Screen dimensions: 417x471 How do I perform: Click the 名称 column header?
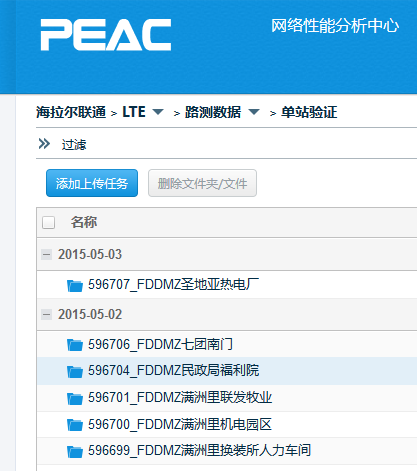[84, 222]
